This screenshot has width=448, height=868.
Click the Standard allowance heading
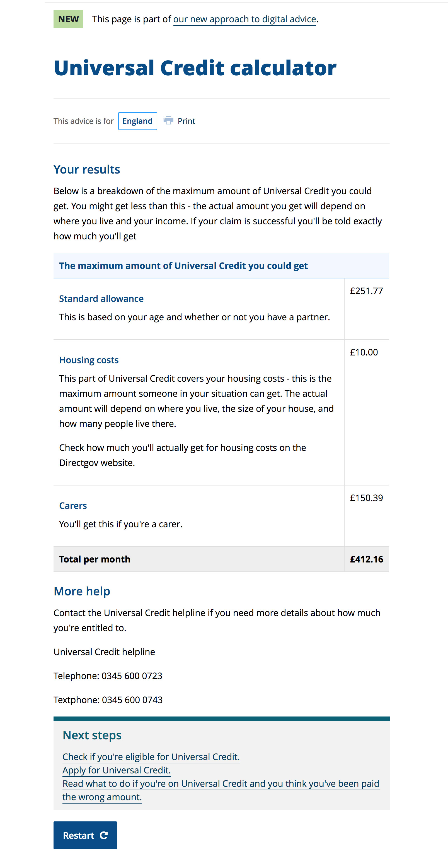pyautogui.click(x=101, y=299)
